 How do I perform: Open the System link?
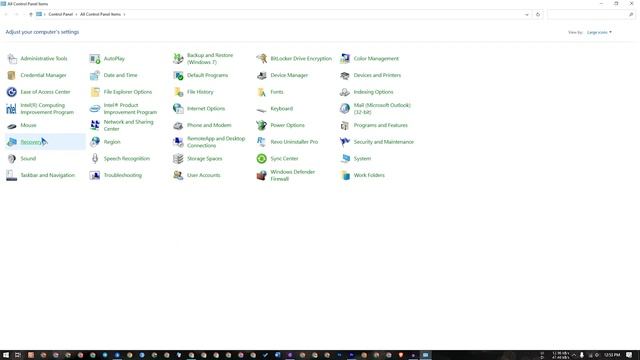tap(362, 159)
